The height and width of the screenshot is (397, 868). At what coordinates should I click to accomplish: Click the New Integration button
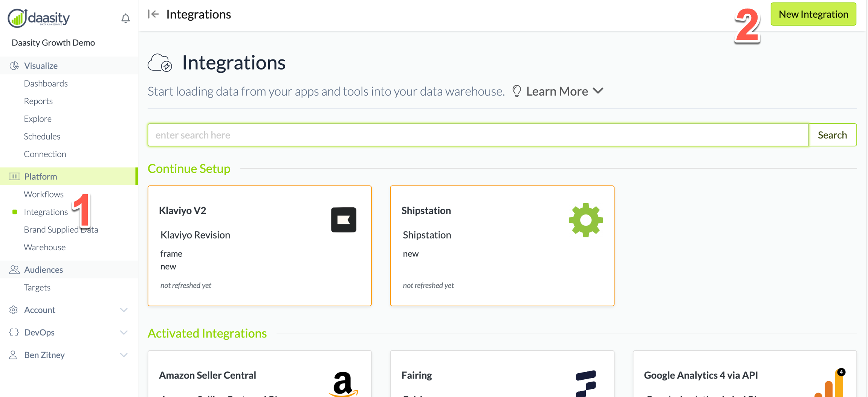coord(813,14)
